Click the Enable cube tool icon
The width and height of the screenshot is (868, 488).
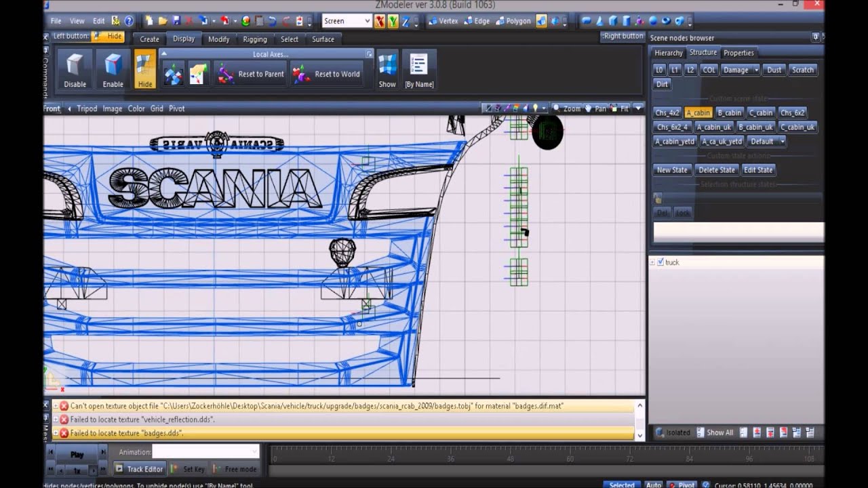[113, 70]
